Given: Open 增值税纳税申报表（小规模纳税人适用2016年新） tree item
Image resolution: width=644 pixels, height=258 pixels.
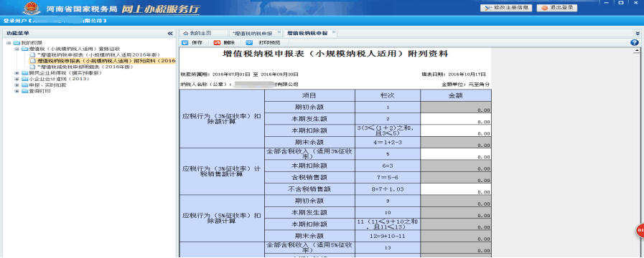Looking at the screenshot, I should click(x=98, y=54).
